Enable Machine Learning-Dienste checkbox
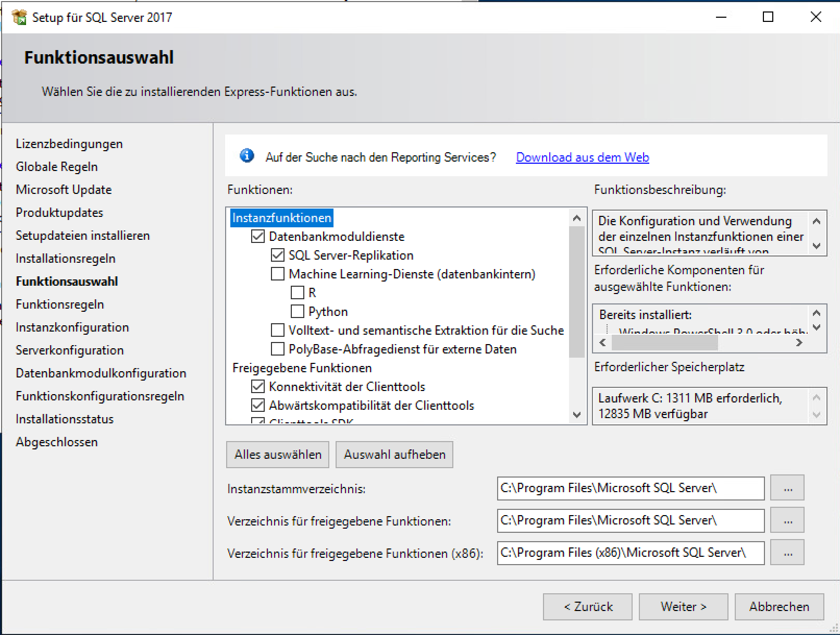The width and height of the screenshot is (840, 635). [278, 274]
